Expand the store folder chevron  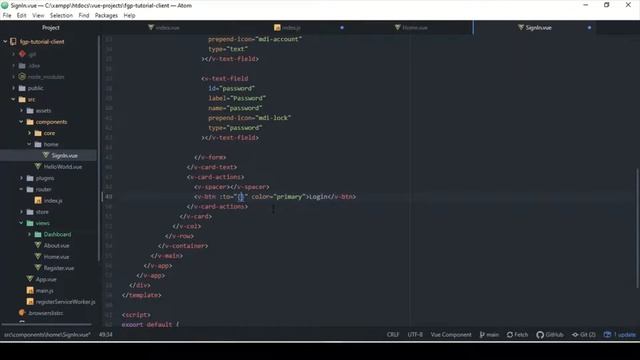point(22,211)
